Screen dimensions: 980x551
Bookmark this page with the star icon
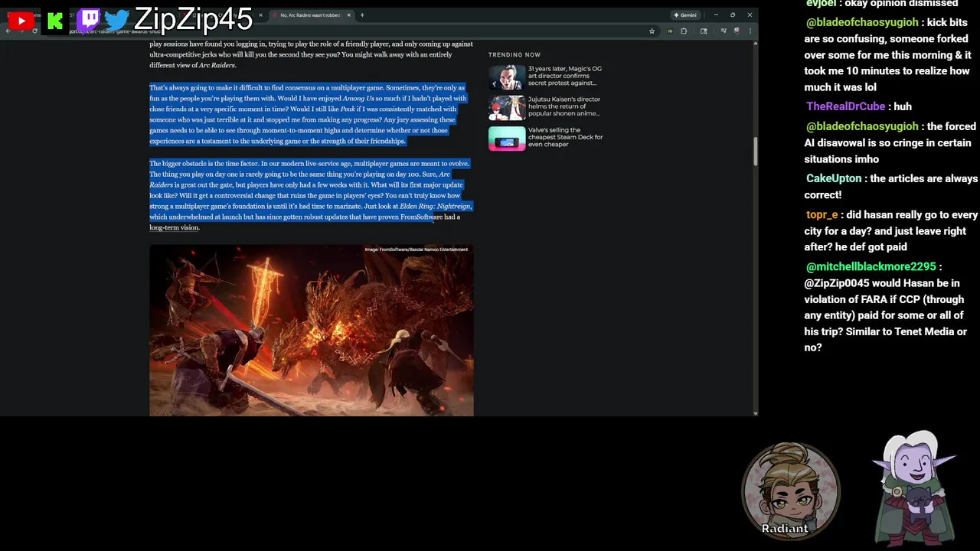click(x=652, y=31)
